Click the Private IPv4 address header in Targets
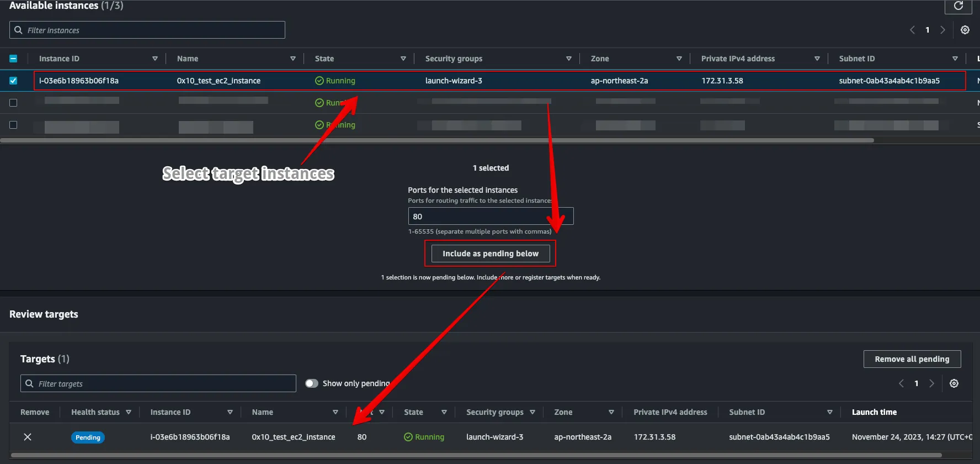 coord(670,412)
